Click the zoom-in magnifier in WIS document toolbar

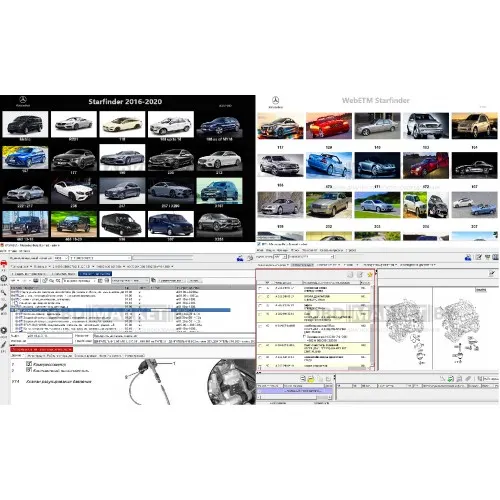pos(52,281)
